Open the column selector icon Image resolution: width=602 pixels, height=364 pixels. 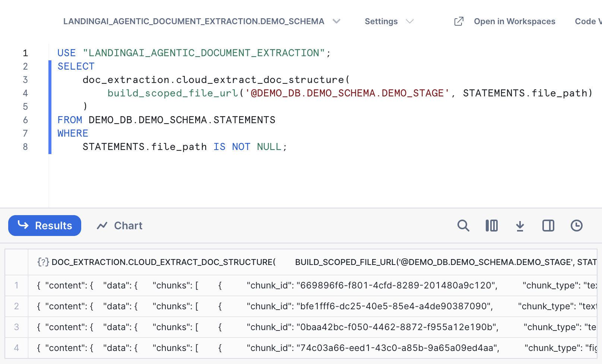coord(491,226)
